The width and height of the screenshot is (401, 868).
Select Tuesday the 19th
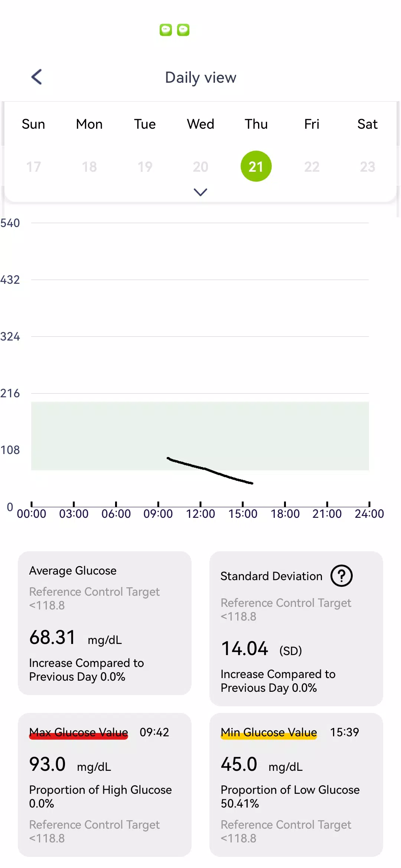coord(145,167)
